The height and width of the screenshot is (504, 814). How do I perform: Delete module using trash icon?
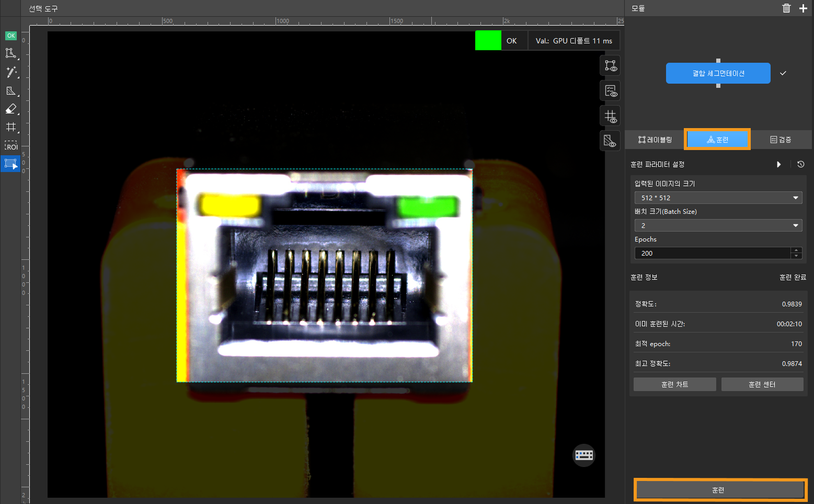point(786,8)
